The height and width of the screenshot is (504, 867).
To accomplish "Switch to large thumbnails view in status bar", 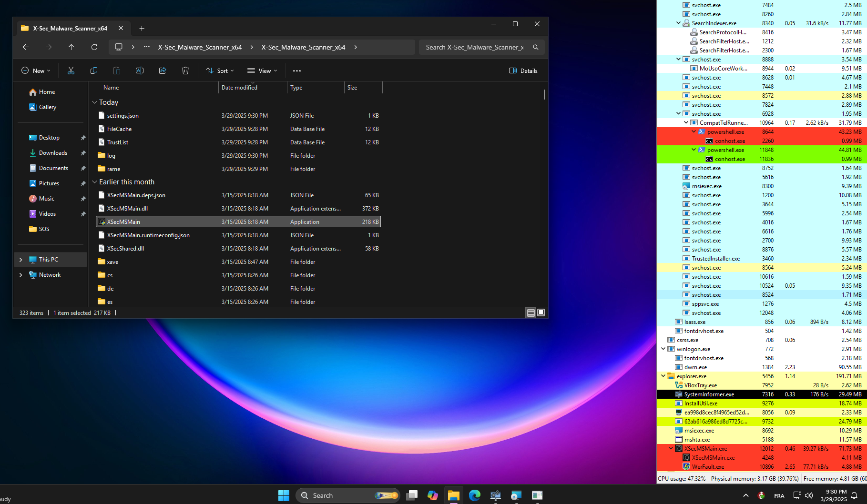I will [541, 312].
